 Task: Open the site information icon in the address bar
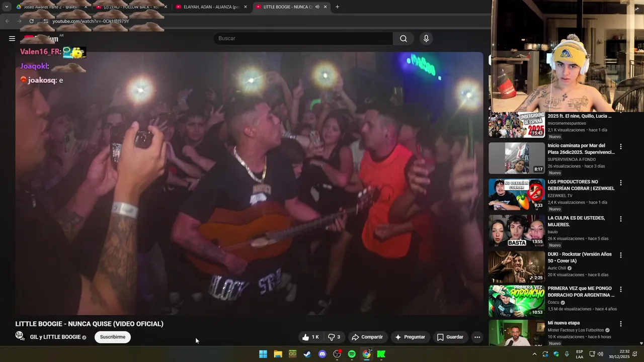coord(45,21)
